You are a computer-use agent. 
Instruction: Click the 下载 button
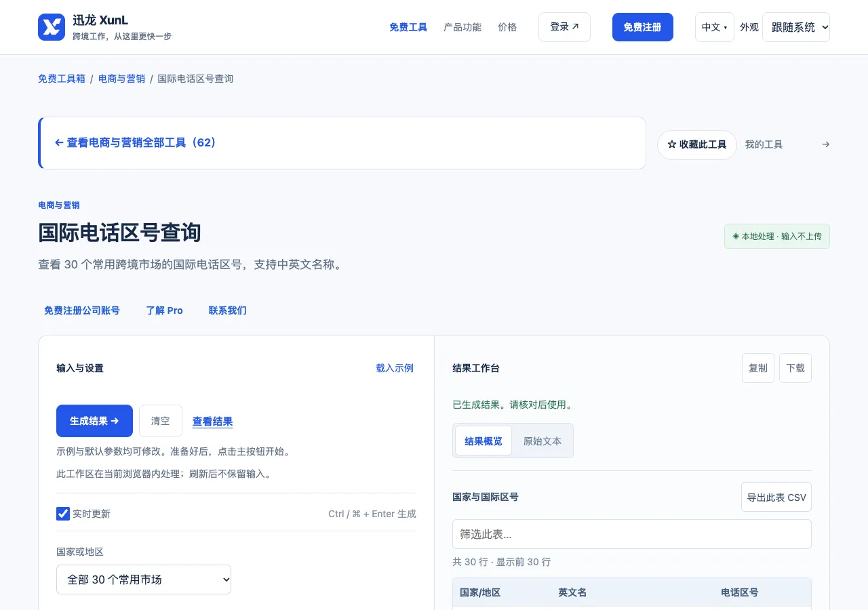[795, 368]
